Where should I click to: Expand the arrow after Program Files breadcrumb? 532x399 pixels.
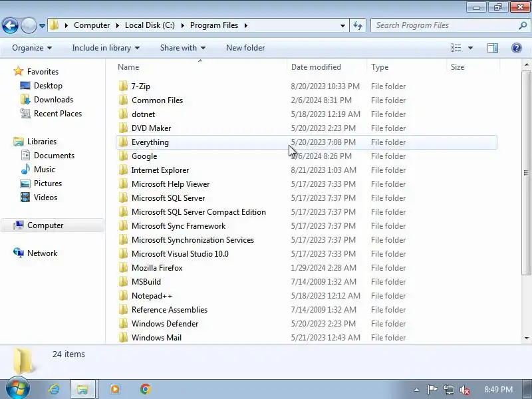tap(245, 25)
